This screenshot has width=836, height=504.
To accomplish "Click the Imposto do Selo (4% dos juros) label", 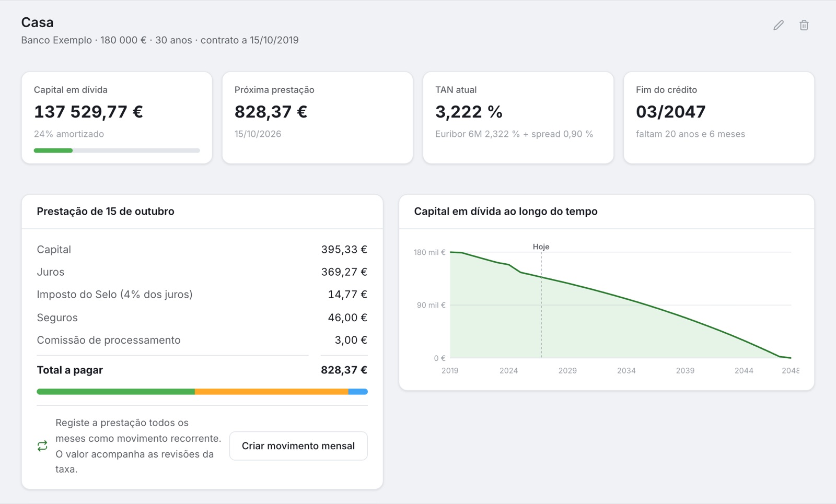I will [x=114, y=295].
